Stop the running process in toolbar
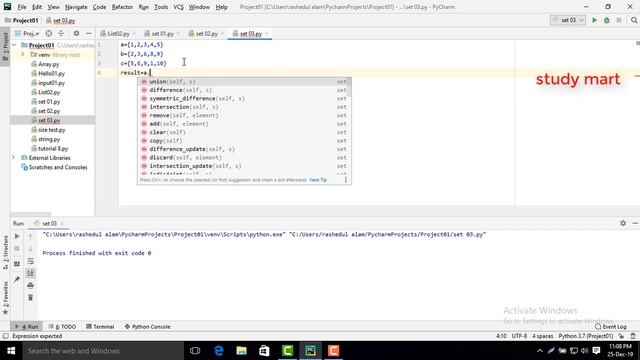 click(619, 20)
